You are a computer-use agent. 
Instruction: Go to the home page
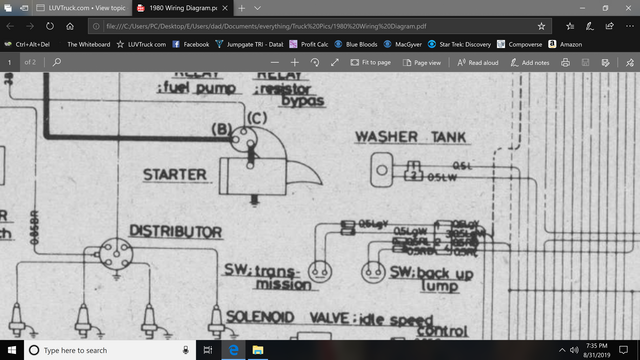70,26
